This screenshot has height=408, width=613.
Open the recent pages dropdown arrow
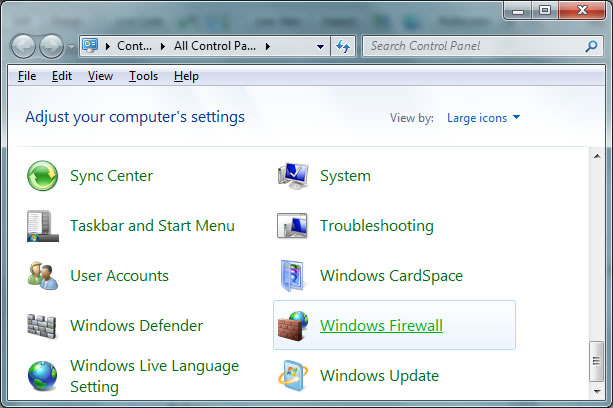[71, 47]
